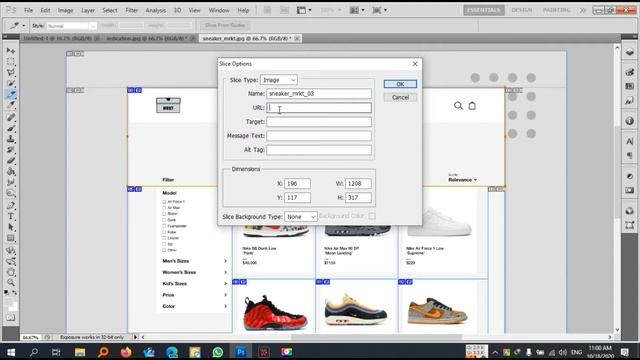Click the Windows Start button
The width and height of the screenshot is (640, 360).
point(11,351)
